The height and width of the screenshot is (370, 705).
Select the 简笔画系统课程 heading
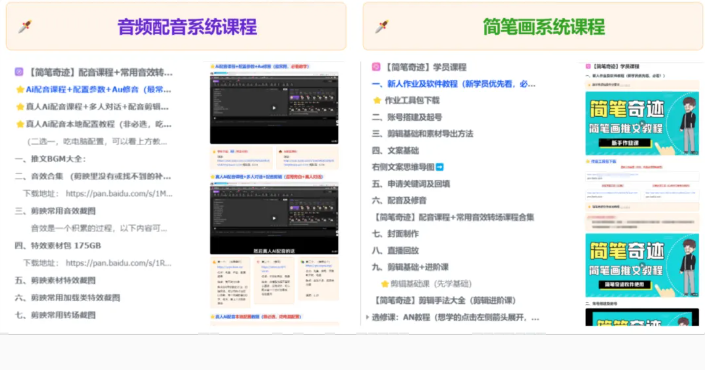544,27
